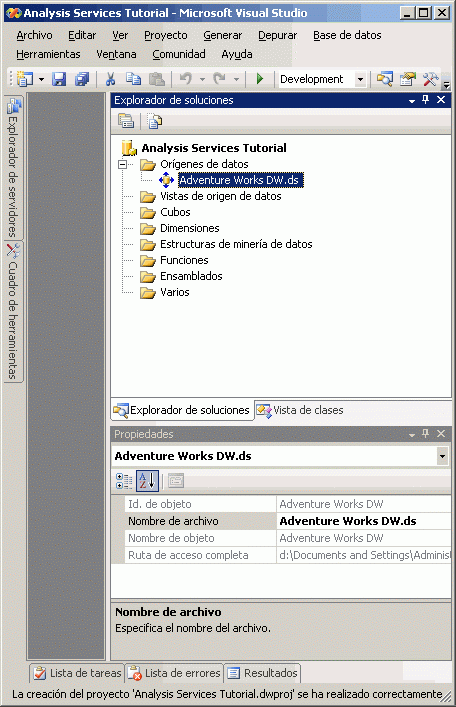Open the Undo history dropdown arrow
Viewport: 456px width, 707px height.
click(x=202, y=79)
